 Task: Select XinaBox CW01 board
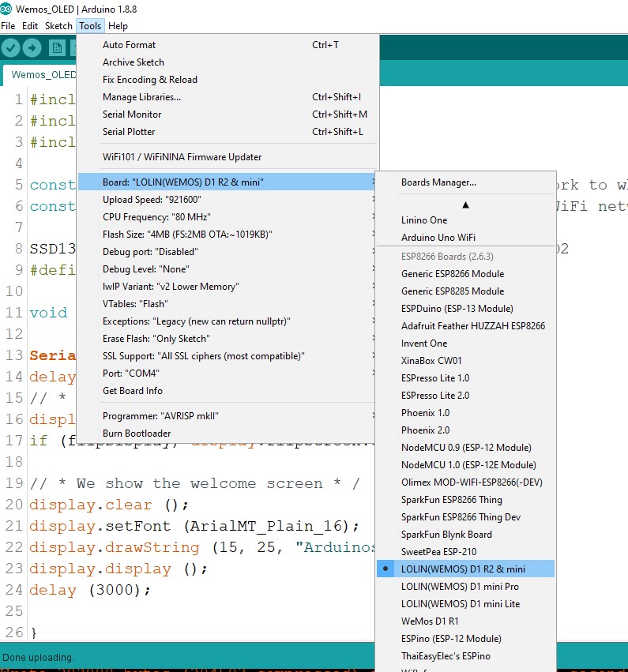pyautogui.click(x=465, y=360)
